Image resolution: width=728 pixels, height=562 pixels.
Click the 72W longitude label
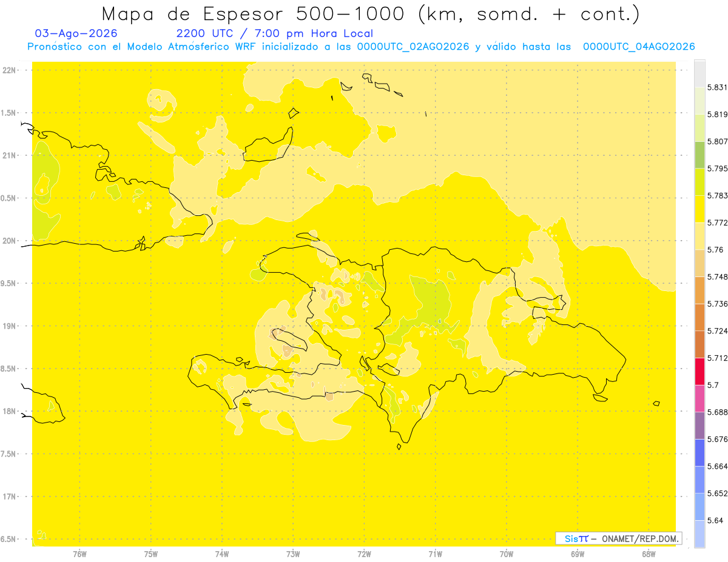coord(364,554)
